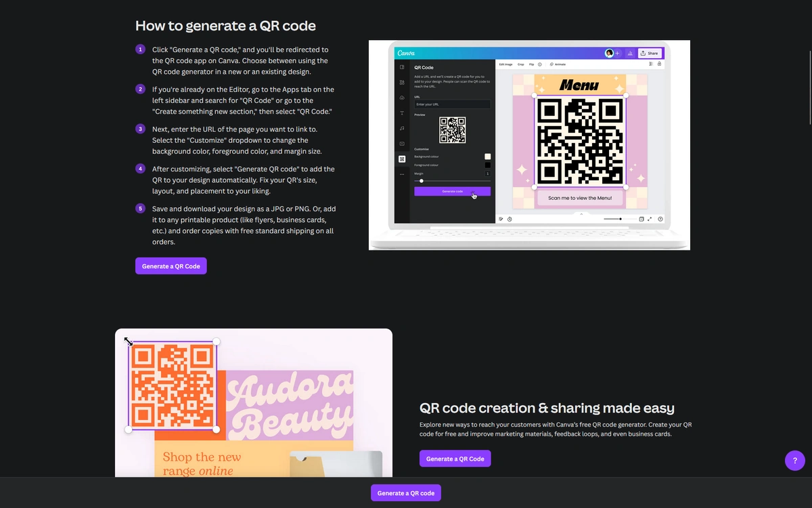Viewport: 812px width, 508px height.
Task: Click the transparency icon in the mockup toolbar
Action: [651, 64]
